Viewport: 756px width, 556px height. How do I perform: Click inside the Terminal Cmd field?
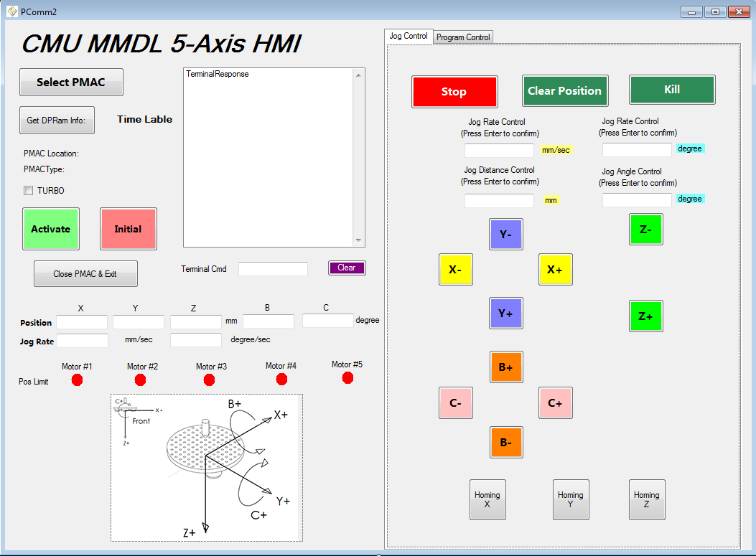click(273, 268)
